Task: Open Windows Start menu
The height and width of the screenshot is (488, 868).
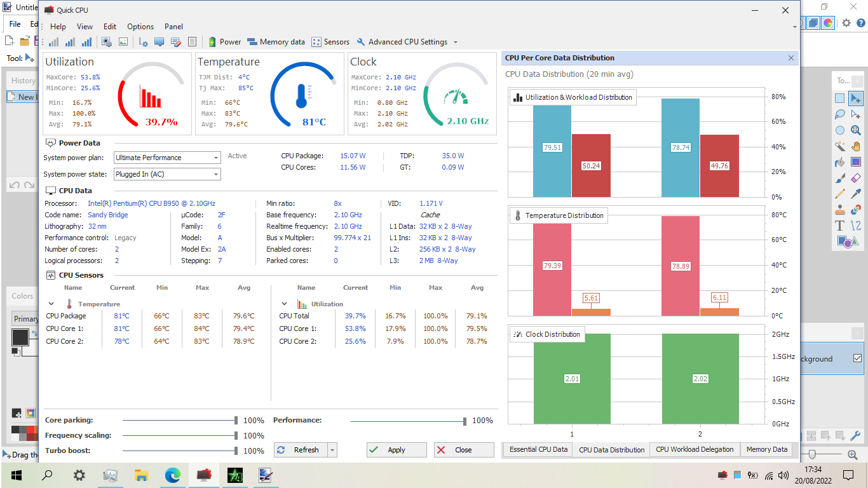Action: tap(16, 475)
